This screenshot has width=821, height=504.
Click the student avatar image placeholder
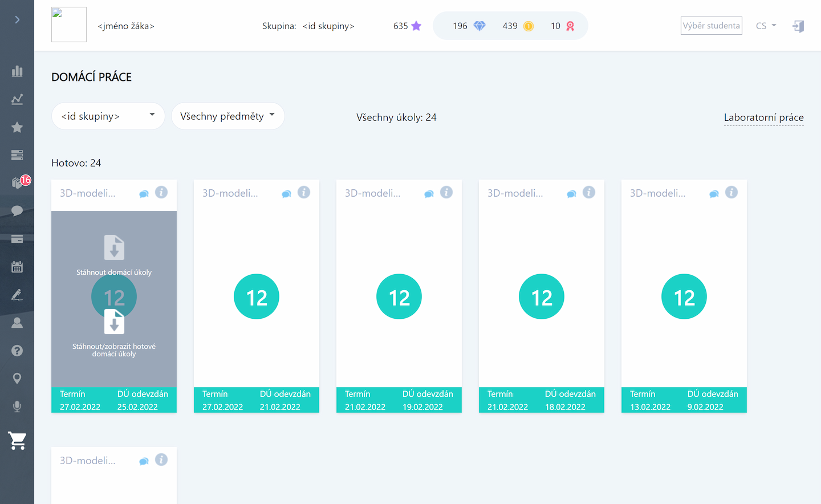(x=69, y=25)
